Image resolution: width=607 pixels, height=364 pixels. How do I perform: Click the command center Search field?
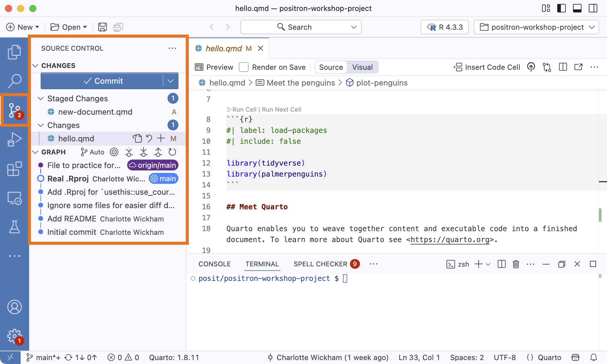click(301, 27)
